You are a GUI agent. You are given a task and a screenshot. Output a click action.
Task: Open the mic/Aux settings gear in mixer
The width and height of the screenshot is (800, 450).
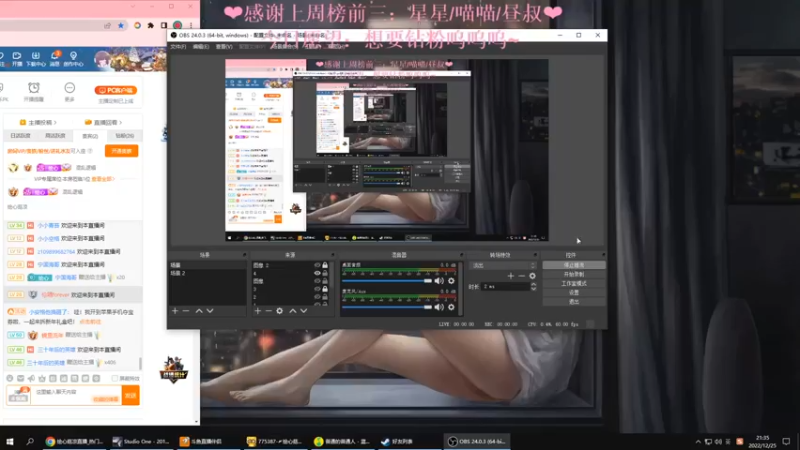point(451,307)
